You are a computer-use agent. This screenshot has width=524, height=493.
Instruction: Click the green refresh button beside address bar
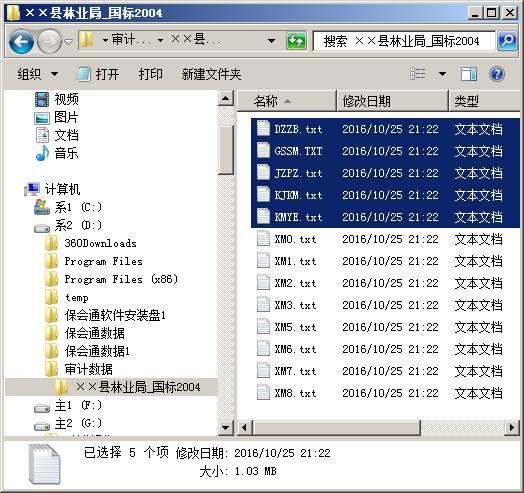(296, 41)
